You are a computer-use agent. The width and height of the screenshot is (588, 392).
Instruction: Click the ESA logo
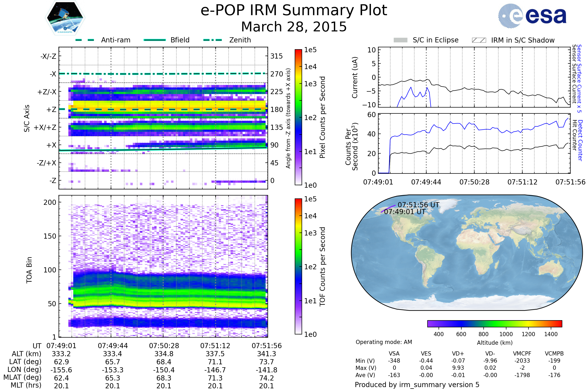click(x=532, y=16)
